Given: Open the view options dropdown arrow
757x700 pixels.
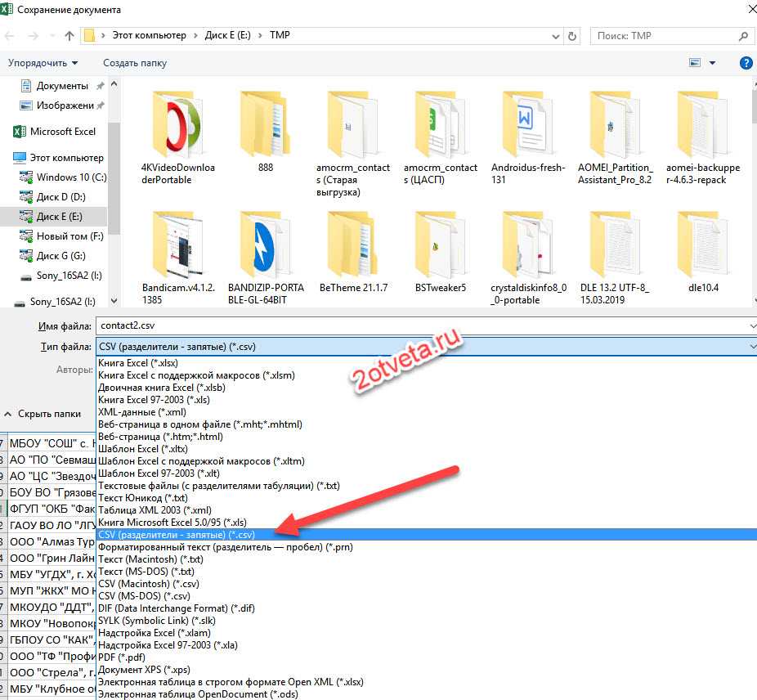Looking at the screenshot, I should tap(712, 63).
